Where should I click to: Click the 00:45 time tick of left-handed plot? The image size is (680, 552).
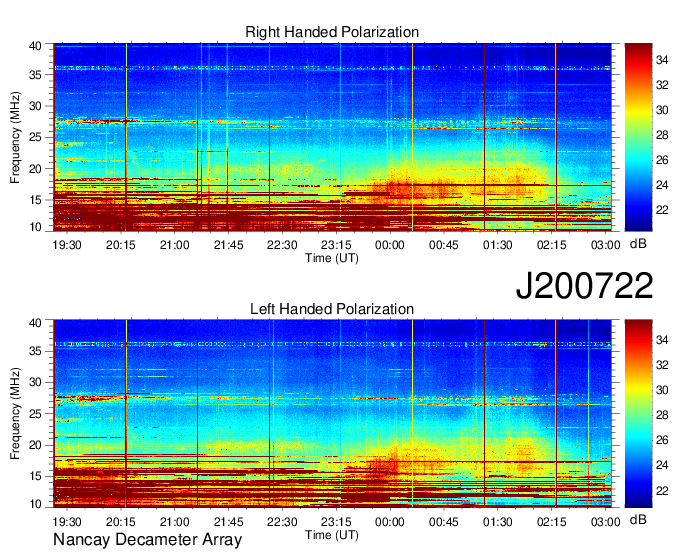coord(444,521)
